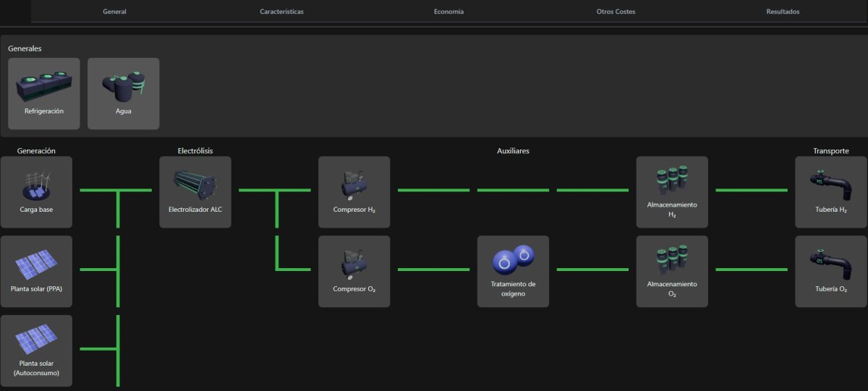Click the Generales section heading
Viewport: 868px width, 391px height.
point(25,48)
